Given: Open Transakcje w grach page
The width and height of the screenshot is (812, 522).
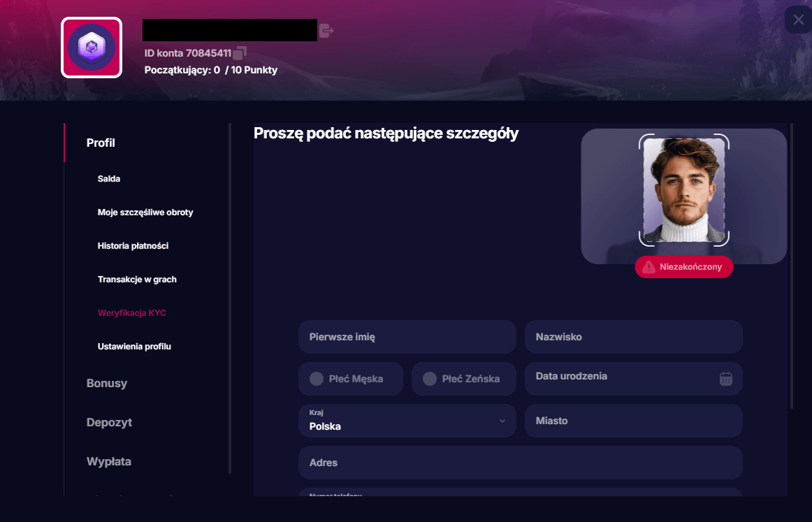Looking at the screenshot, I should point(137,280).
